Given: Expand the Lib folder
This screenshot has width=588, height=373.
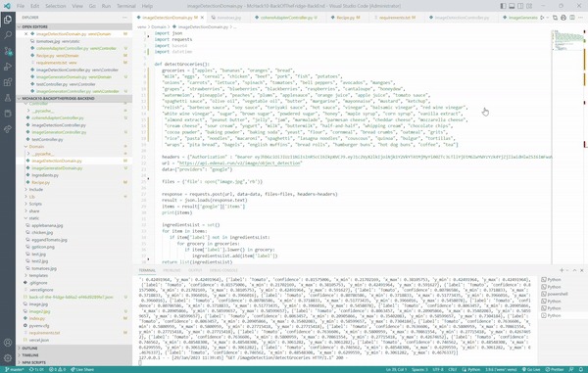Looking at the screenshot, I should pos(74,197).
